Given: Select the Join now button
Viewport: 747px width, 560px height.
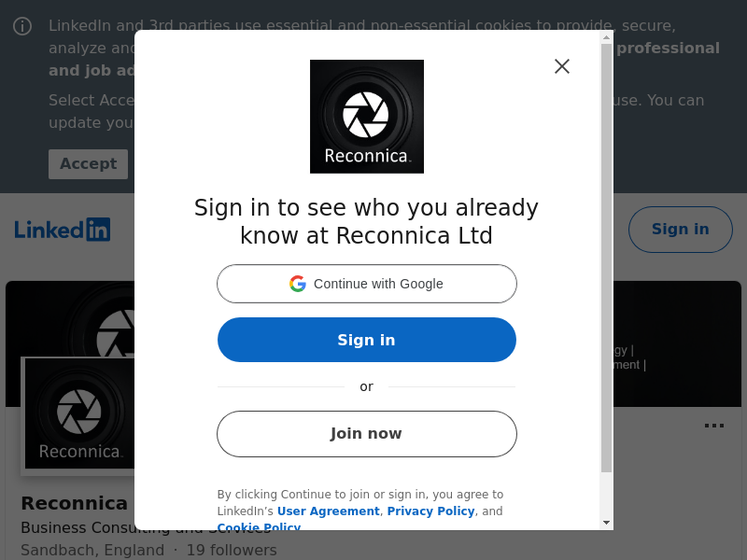Looking at the screenshot, I should click(366, 434).
